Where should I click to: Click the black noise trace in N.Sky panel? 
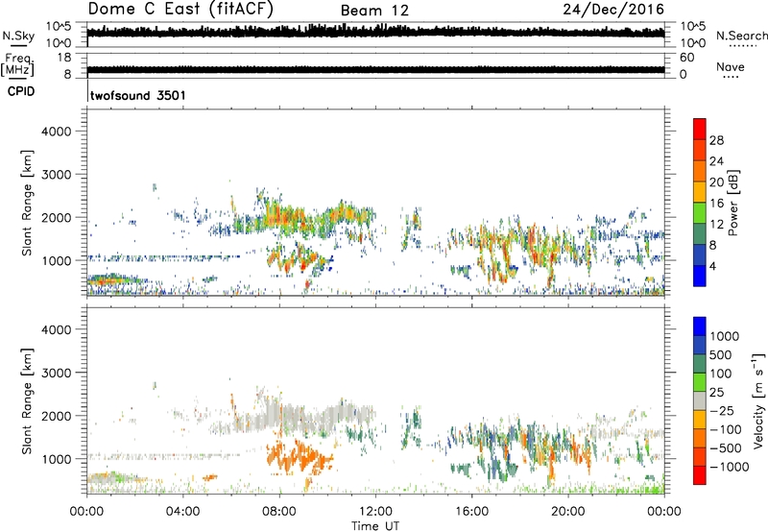point(375,33)
